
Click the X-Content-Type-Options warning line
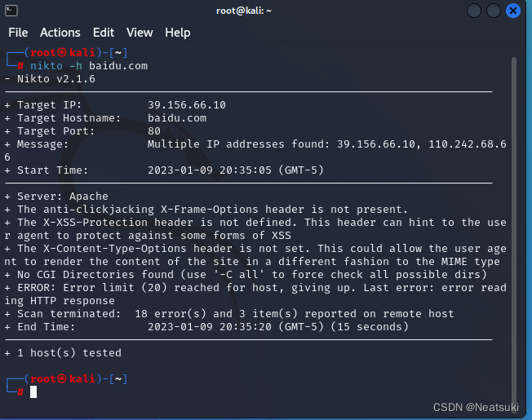[x=255, y=255]
